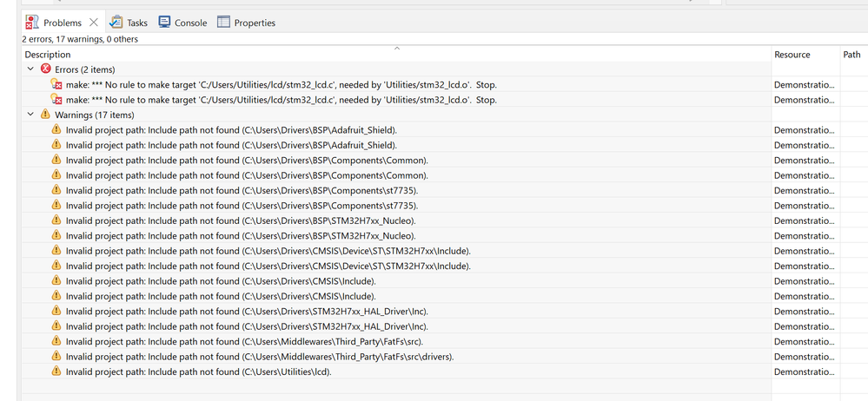Viewport: 868px width, 401px height.
Task: Select the warning for FatFs\src\drivers
Action: pyautogui.click(x=260, y=357)
